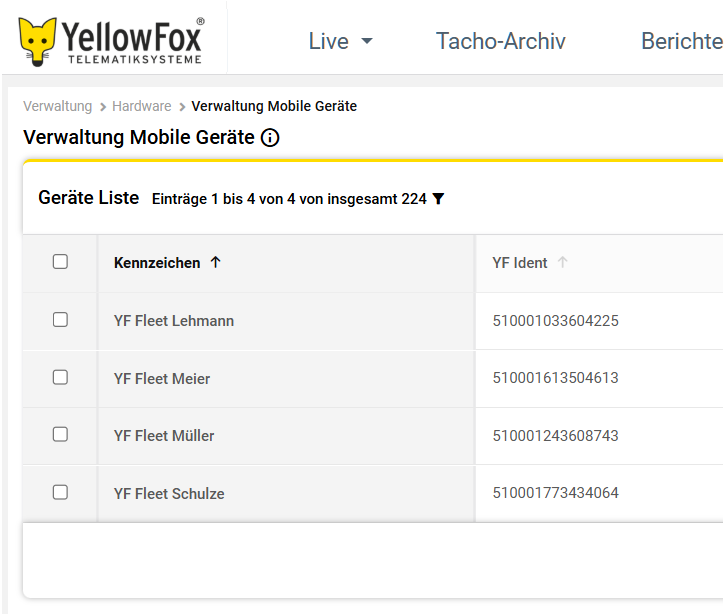
Task: Navigate to Hardware breadcrumb
Action: click(x=141, y=106)
